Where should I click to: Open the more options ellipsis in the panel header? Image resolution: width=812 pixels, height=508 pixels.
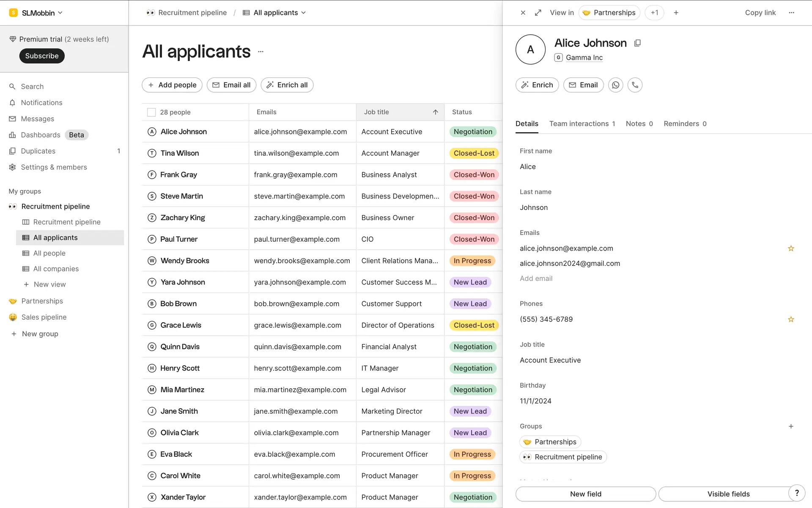791,13
